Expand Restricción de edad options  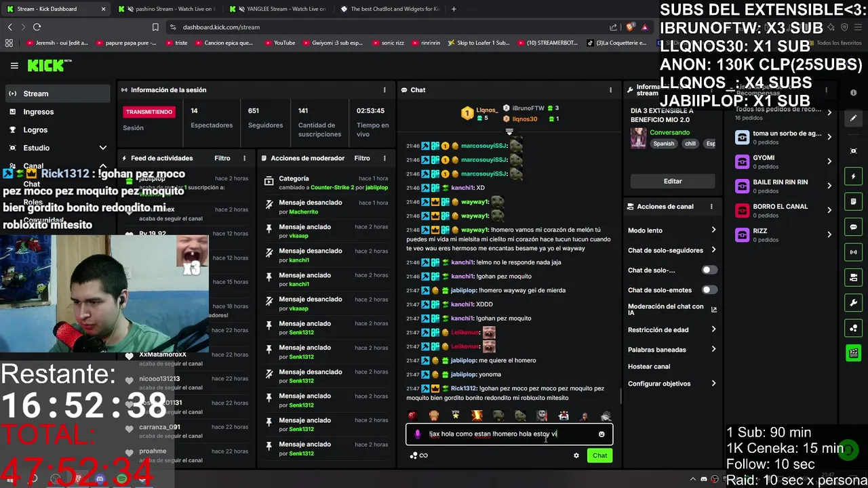pyautogui.click(x=713, y=329)
